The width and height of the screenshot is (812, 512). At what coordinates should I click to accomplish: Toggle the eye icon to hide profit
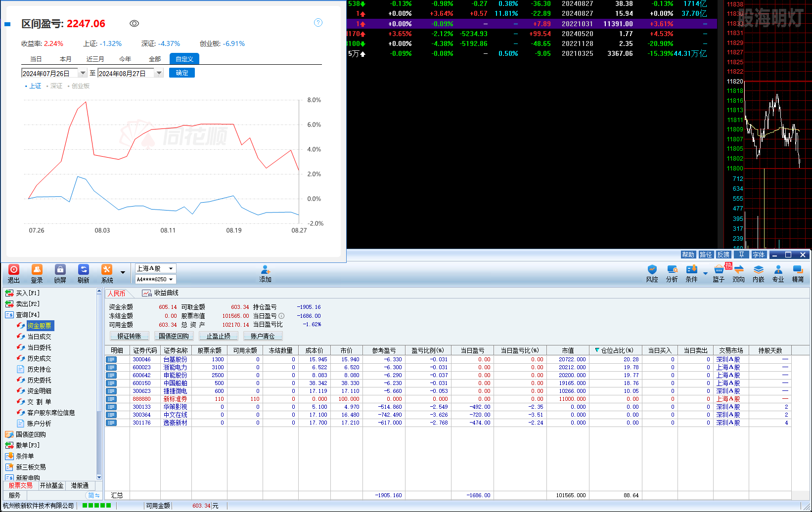pyautogui.click(x=134, y=23)
